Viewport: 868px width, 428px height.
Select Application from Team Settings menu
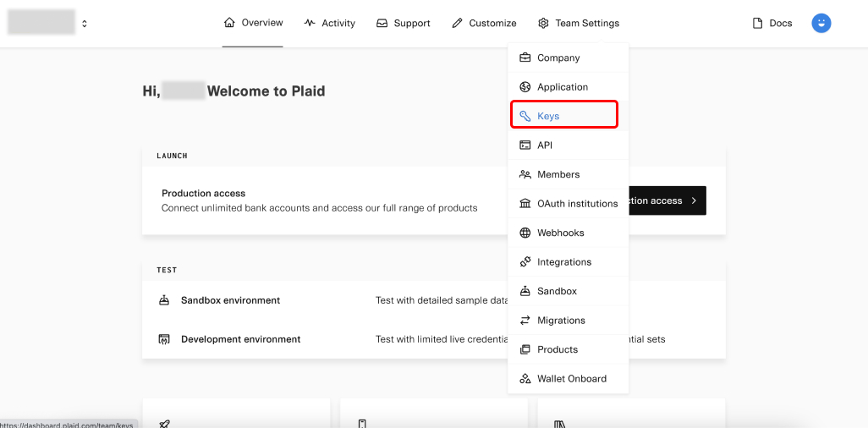(x=562, y=87)
